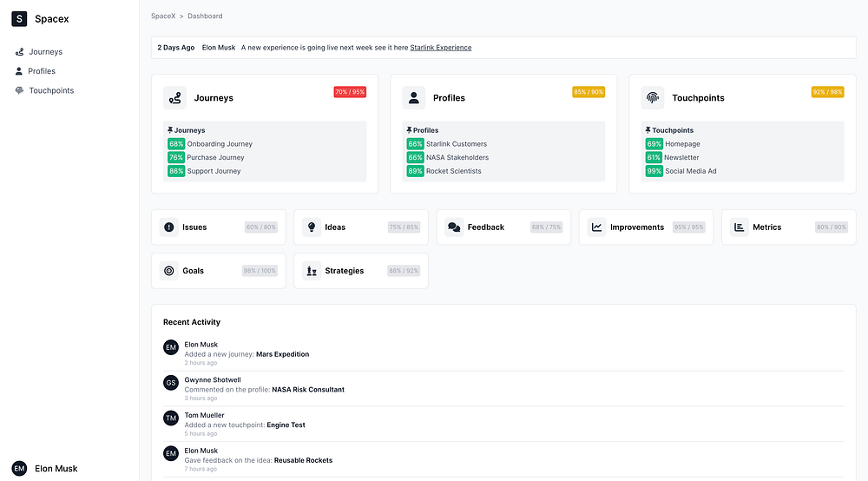Viewport: 868px width, 481px height.
Task: Open the Social Media Ad touchpoint
Action: click(x=691, y=171)
